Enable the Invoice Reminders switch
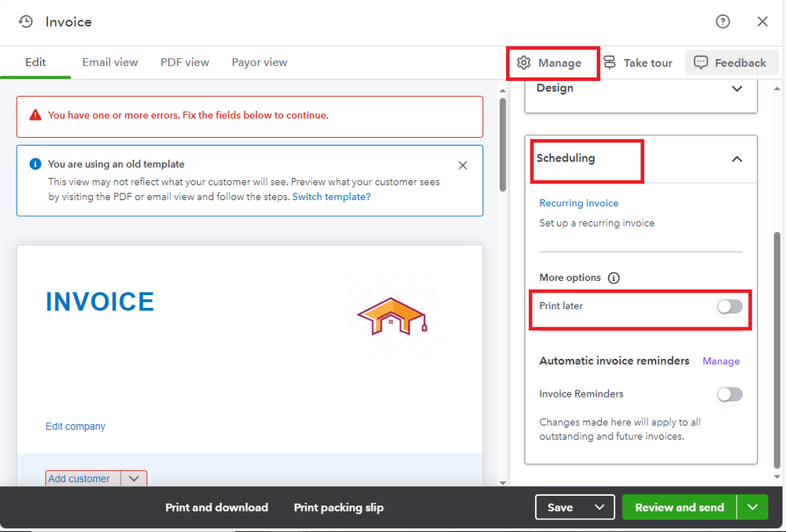The image size is (786, 532). pos(729,394)
